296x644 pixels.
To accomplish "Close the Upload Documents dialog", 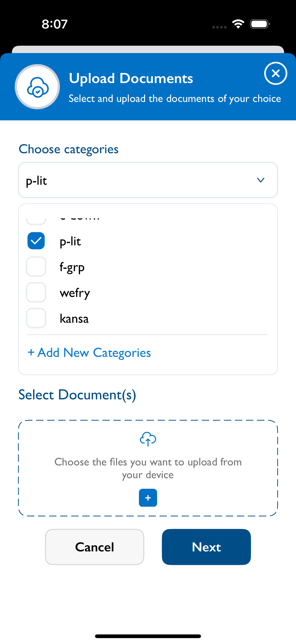I will pos(276,73).
